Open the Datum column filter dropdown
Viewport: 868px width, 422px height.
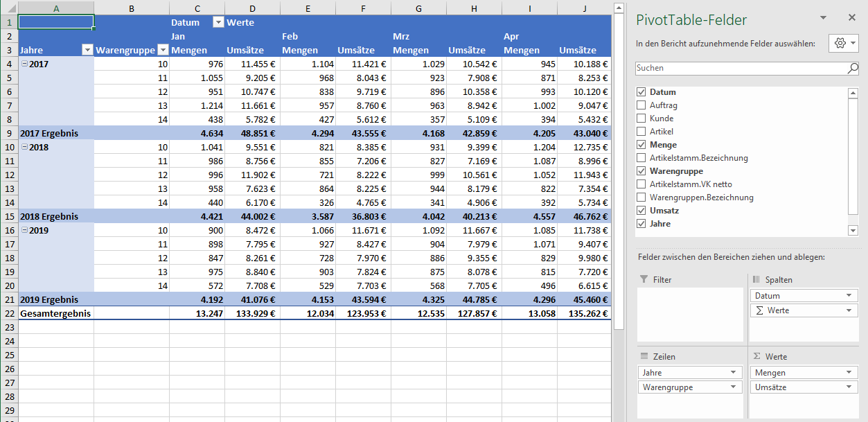[x=218, y=22]
